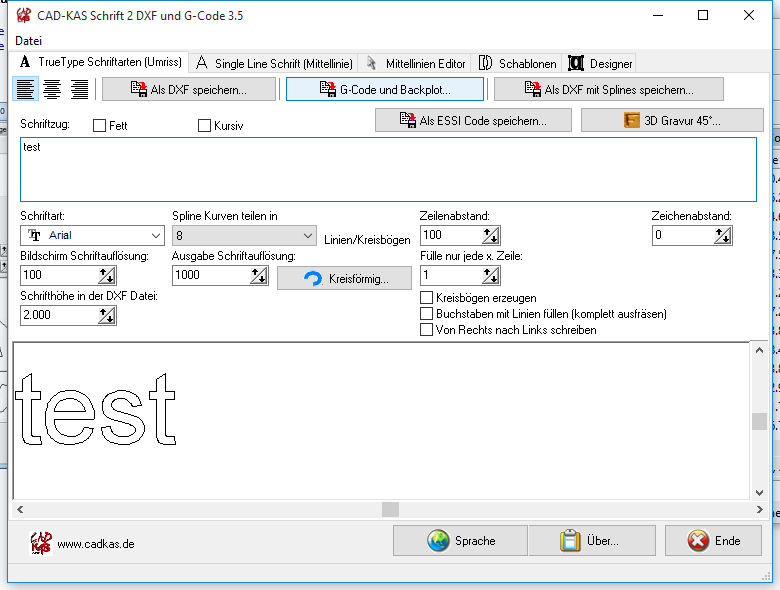This screenshot has width=780, height=590.
Task: Choose the align right icon
Action: 79,90
